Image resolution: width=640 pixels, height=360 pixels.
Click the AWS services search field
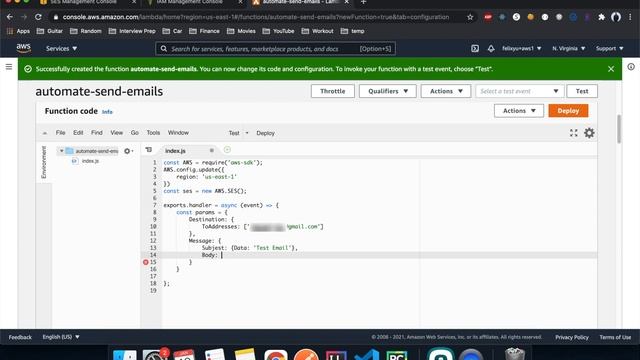[x=275, y=49]
